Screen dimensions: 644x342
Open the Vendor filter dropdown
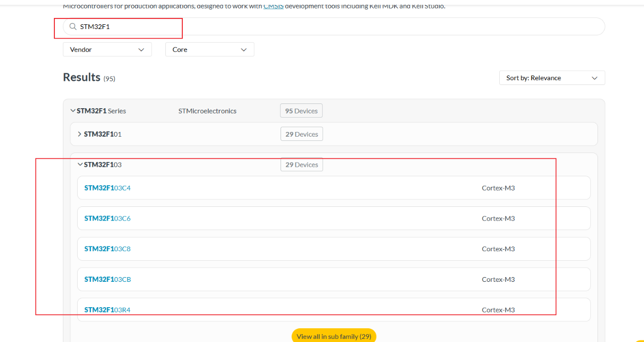point(107,50)
